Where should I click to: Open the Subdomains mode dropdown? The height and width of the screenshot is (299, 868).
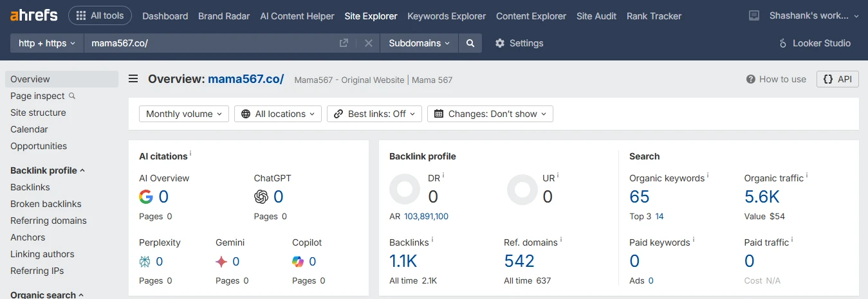[420, 43]
